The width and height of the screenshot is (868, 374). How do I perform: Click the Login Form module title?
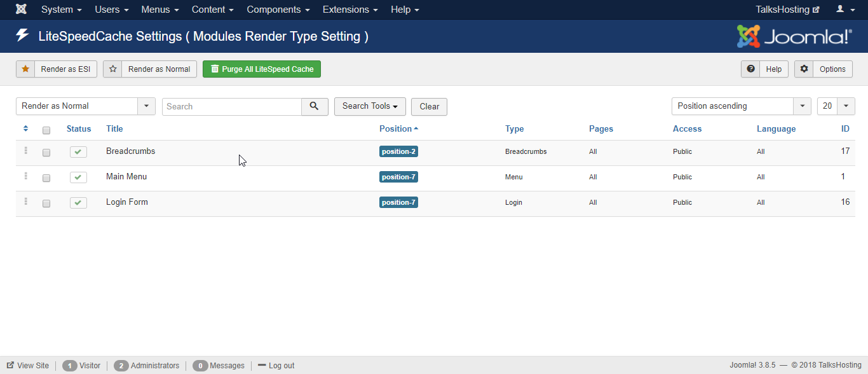[x=127, y=202]
